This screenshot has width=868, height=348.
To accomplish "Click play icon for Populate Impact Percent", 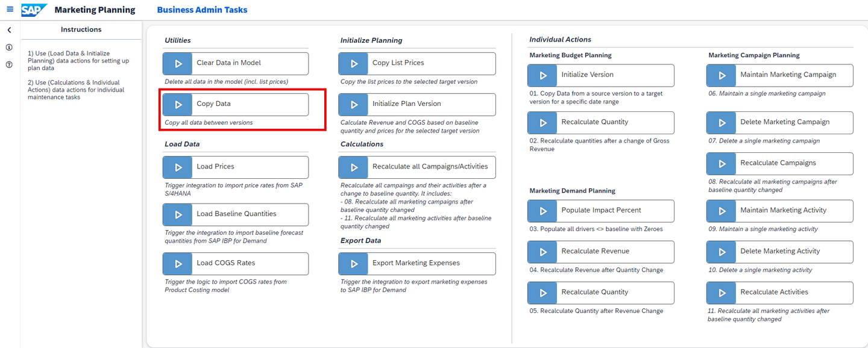I will click(542, 211).
